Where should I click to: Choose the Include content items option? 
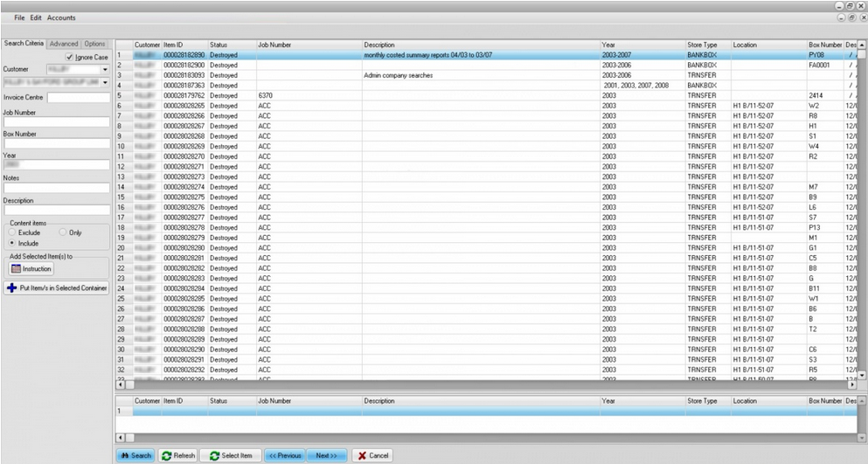pos(12,243)
